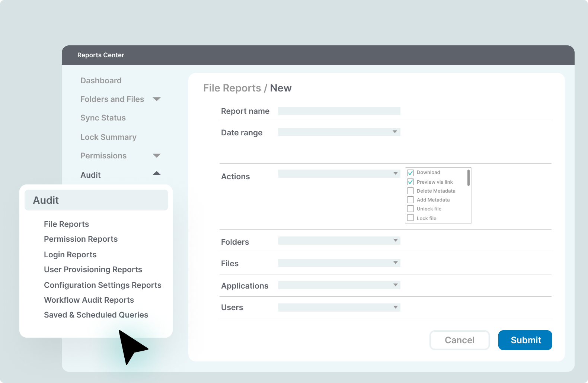This screenshot has height=383, width=588.
Task: Click the Report name input field
Action: pyautogui.click(x=339, y=111)
